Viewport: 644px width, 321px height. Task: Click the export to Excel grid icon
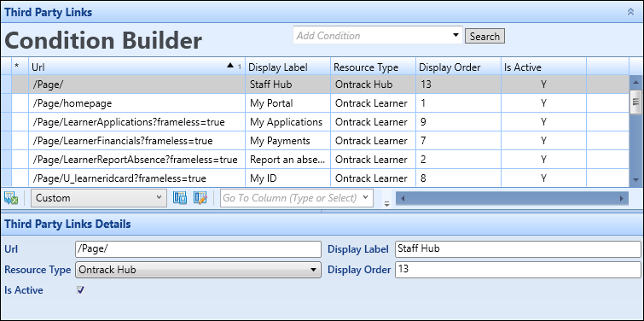pos(11,198)
